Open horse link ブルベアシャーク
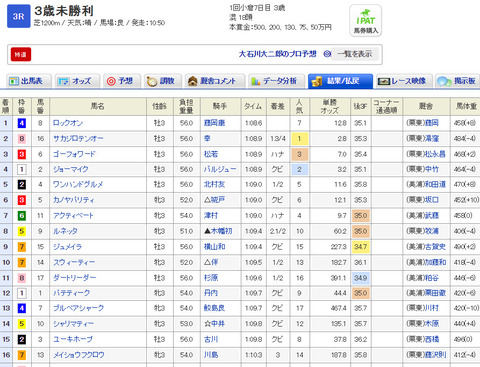This screenshot has width=480, height=367. 78,308
